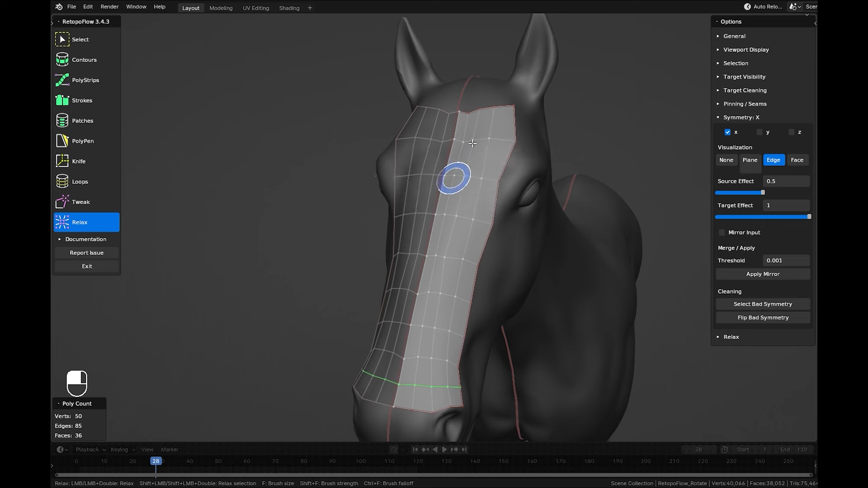Screen dimensions: 868x488
Task: Disable X axis symmetry
Action: tap(728, 132)
